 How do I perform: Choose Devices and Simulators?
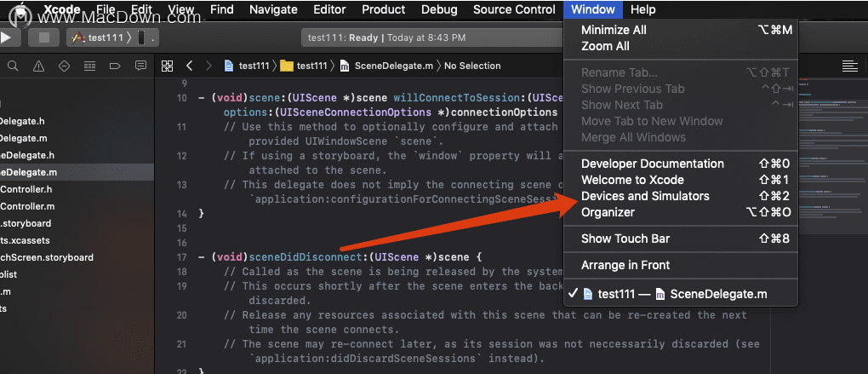coord(681,196)
